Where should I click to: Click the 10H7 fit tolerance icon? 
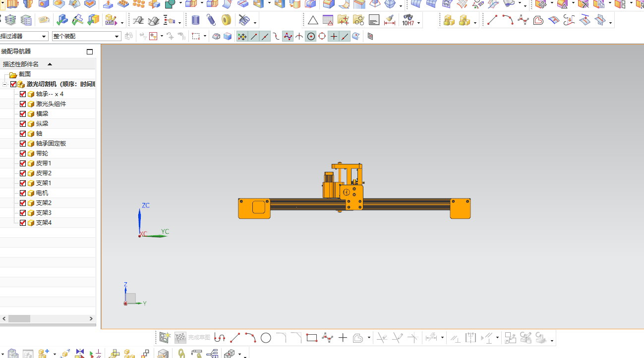[x=408, y=20]
